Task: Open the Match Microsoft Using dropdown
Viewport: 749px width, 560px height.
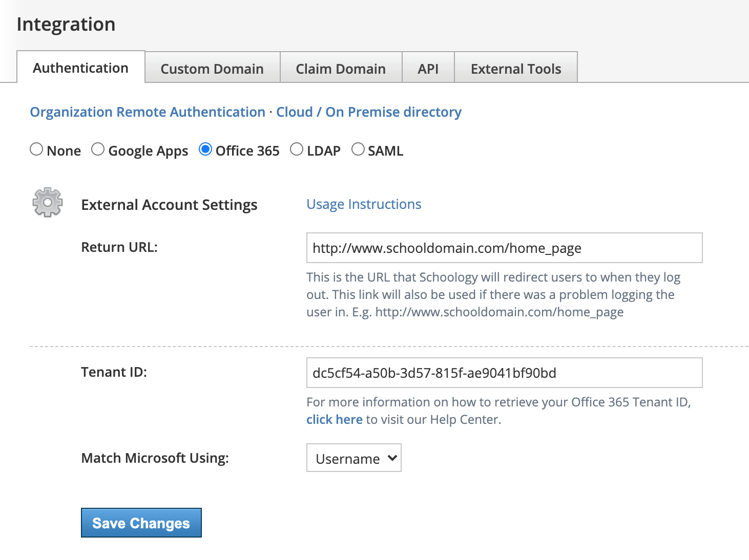Action: (x=353, y=458)
